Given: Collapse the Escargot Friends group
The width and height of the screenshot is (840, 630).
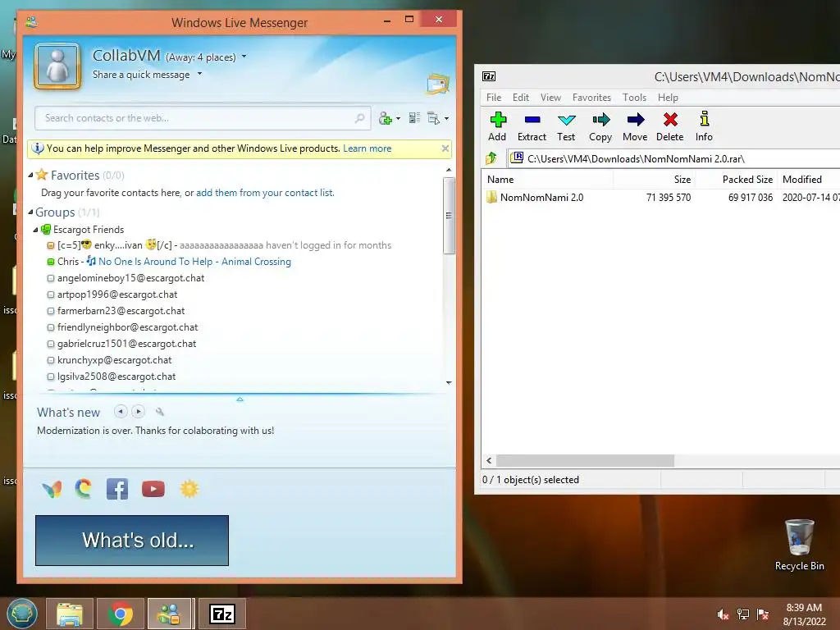Looking at the screenshot, I should coord(36,230).
